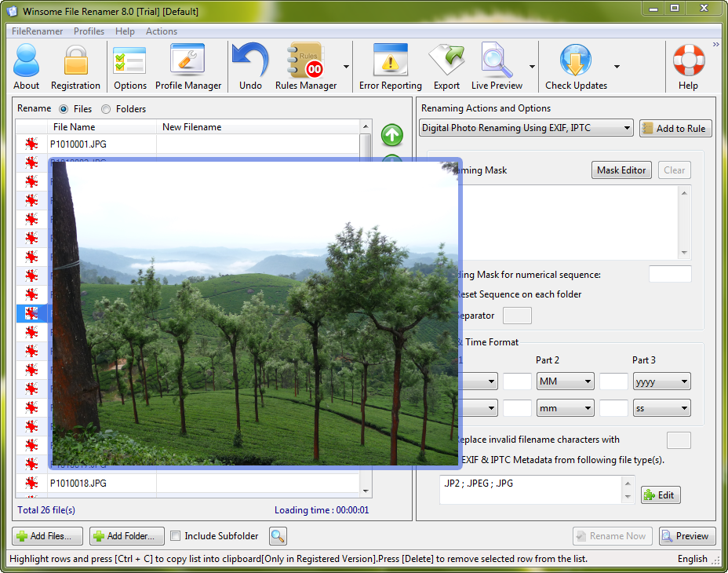
Task: Click the Loading time : 00:00:01 text
Action: [322, 509]
